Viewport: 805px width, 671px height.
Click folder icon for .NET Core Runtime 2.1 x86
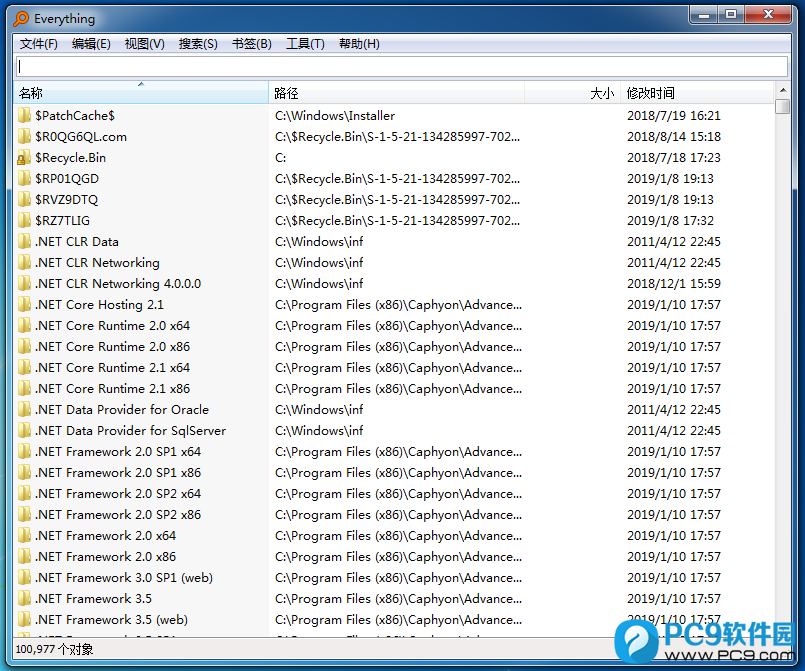pos(24,389)
